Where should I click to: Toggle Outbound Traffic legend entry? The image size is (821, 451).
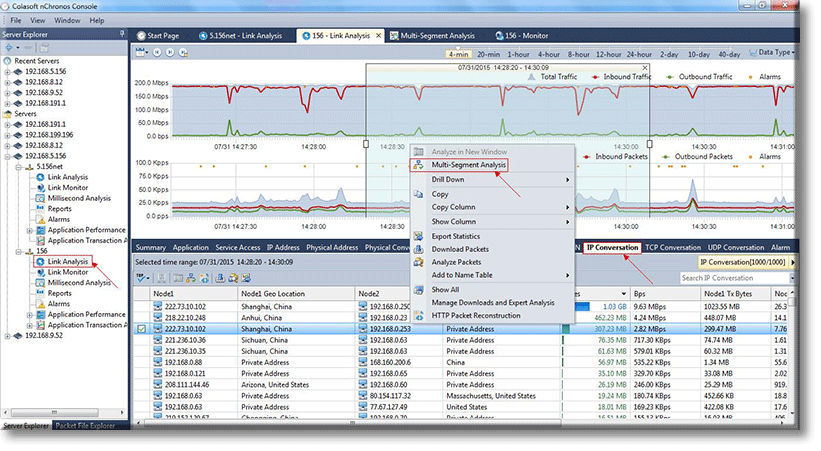point(699,76)
